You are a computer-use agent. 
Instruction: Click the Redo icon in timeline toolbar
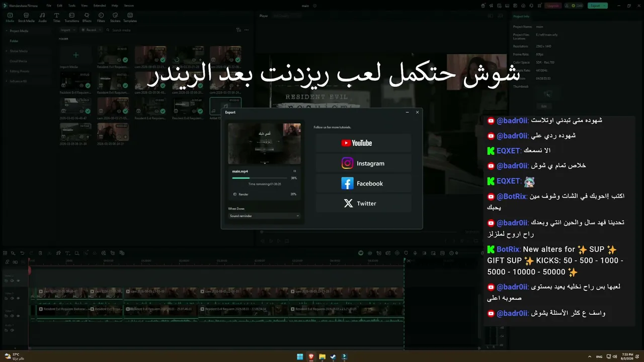(31, 253)
